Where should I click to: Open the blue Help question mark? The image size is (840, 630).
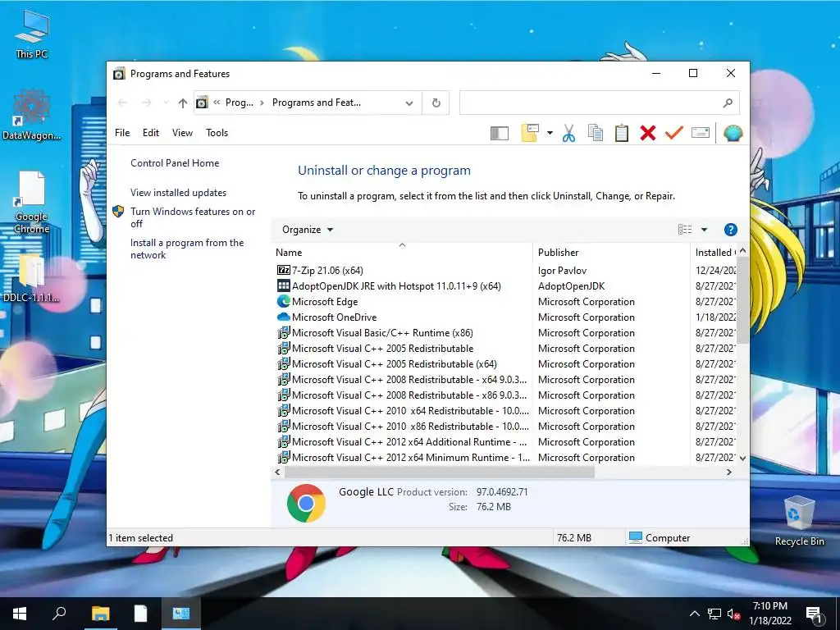pos(731,230)
